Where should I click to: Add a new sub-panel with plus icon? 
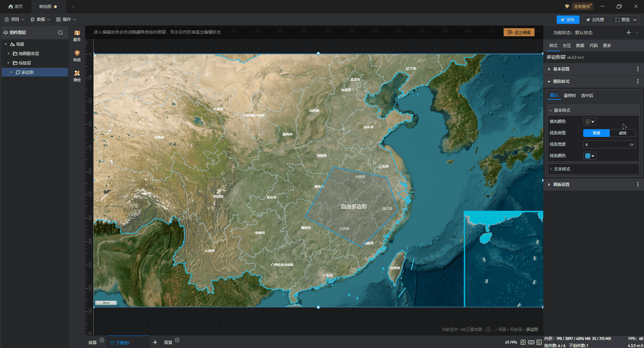(x=155, y=342)
